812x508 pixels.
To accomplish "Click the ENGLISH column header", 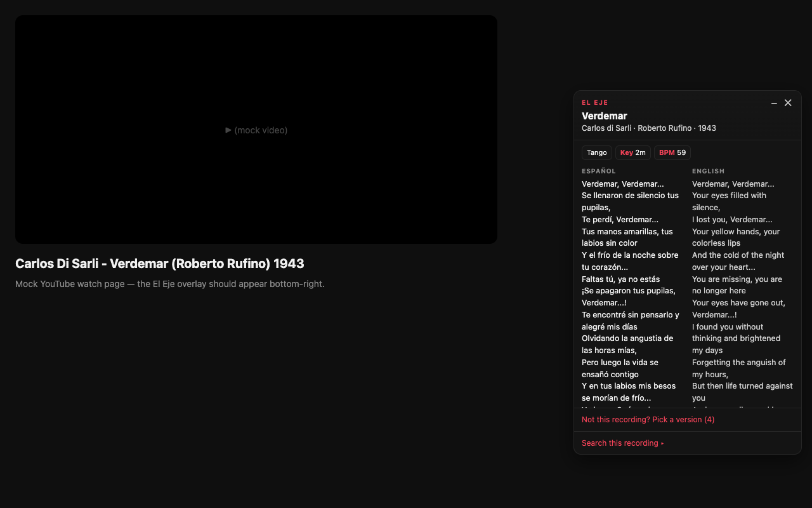I will [x=708, y=171].
